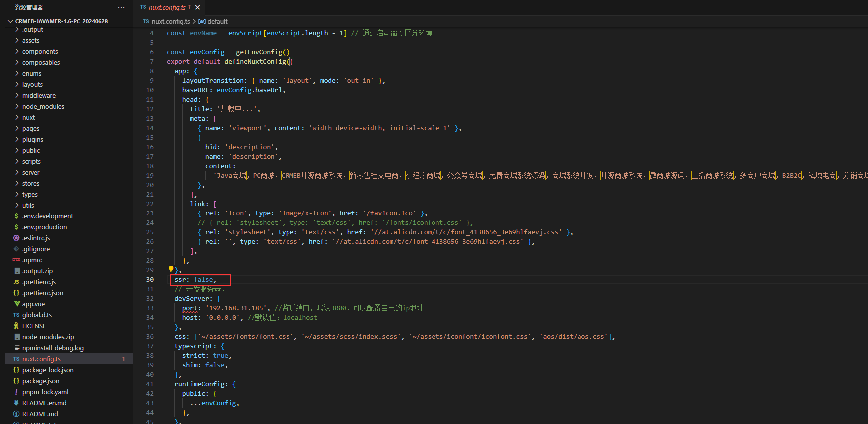Image resolution: width=868 pixels, height=424 pixels.
Task: Click the symbol icon before default breadcrumb
Action: (202, 21)
